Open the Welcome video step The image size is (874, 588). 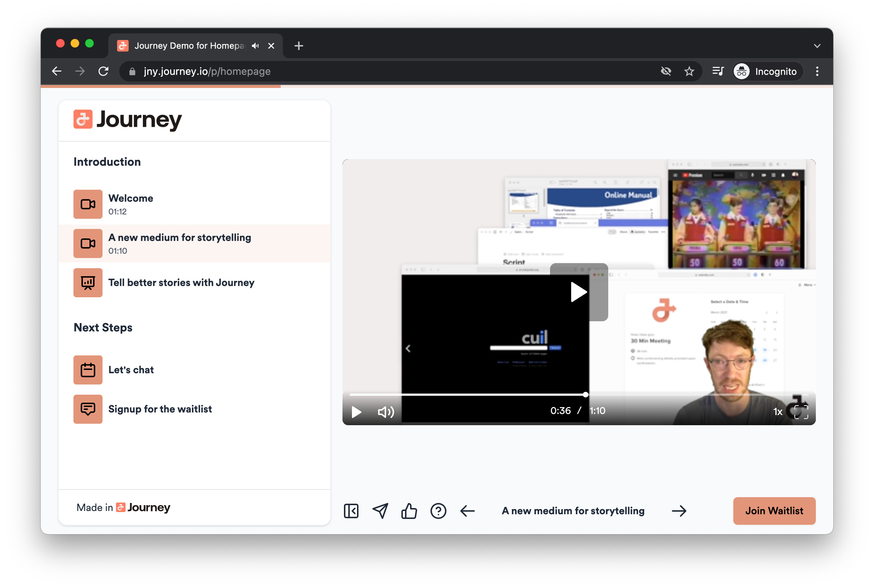coord(194,204)
